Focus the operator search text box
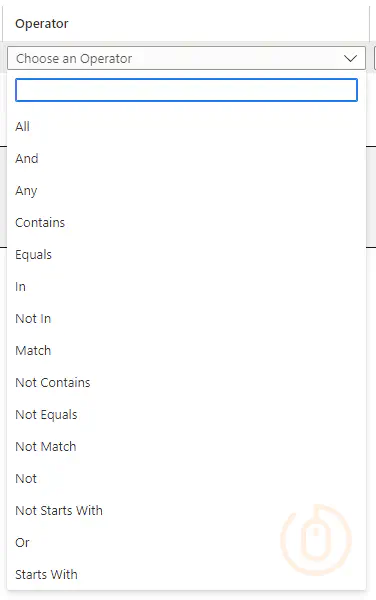 (186, 90)
